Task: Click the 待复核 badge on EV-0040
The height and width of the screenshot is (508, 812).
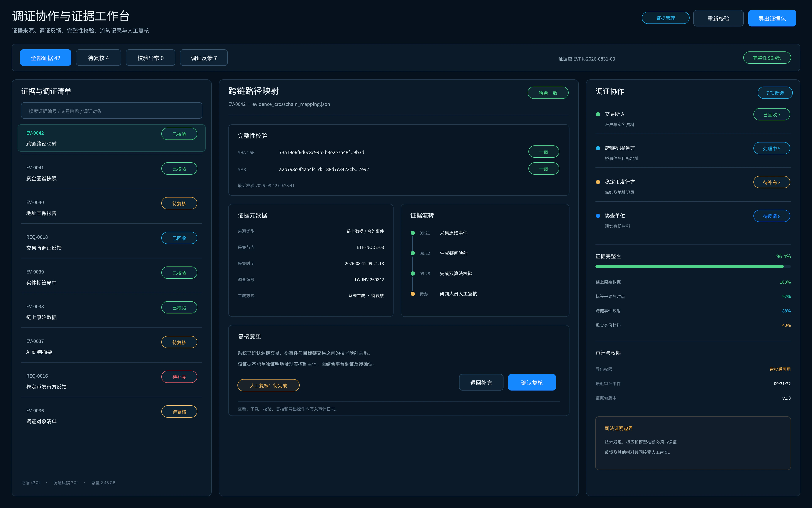Action: tap(179, 203)
